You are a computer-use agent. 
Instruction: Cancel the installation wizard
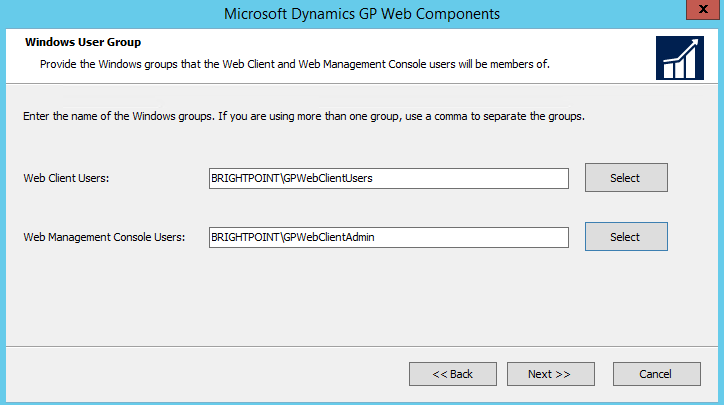(655, 374)
